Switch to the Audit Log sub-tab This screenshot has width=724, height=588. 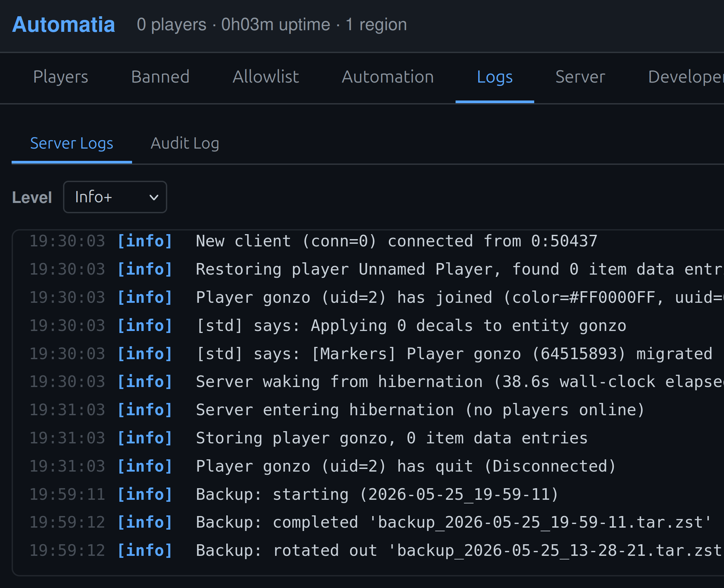pyautogui.click(x=184, y=143)
